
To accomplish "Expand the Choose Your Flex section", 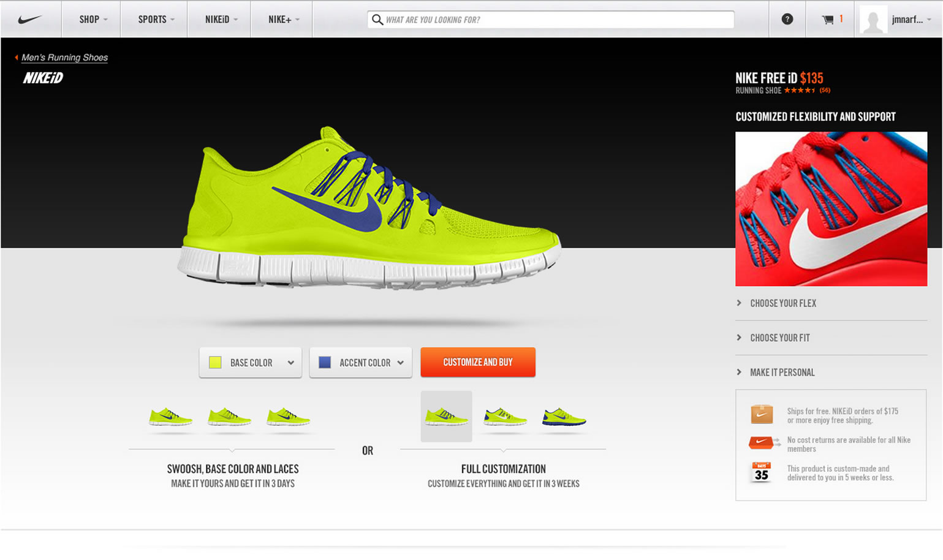I will pos(783,303).
